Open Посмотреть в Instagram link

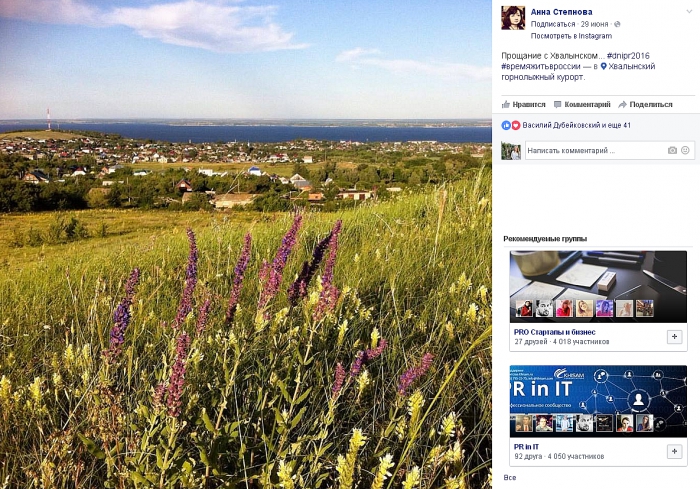(x=571, y=36)
